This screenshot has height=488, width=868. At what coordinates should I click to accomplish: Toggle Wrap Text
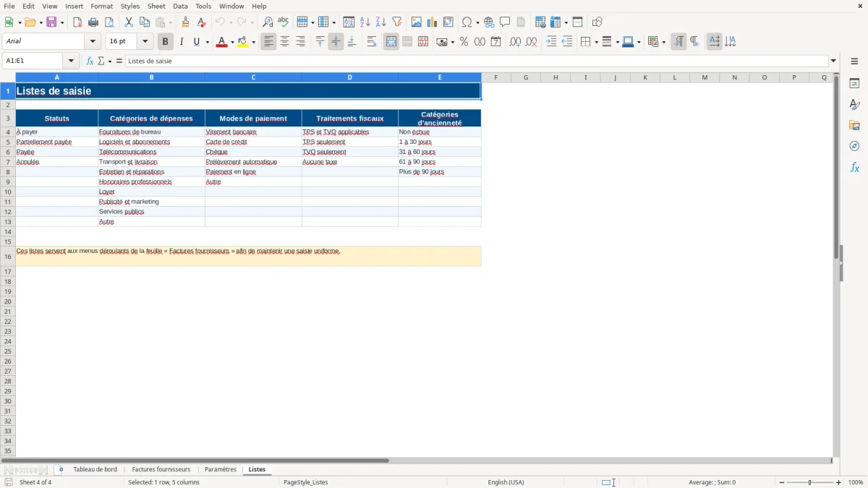click(372, 42)
